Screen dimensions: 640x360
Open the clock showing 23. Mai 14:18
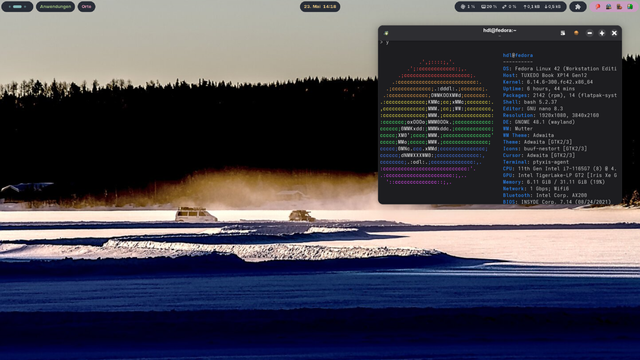[320, 7]
